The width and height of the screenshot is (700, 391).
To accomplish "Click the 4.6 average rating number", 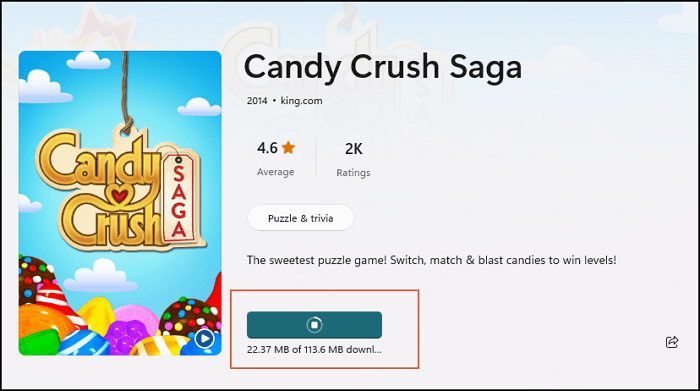I will pos(267,148).
